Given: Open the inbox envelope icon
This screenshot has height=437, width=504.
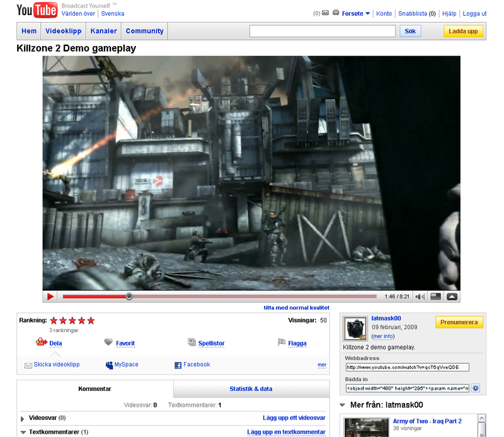Looking at the screenshot, I should [x=325, y=13].
